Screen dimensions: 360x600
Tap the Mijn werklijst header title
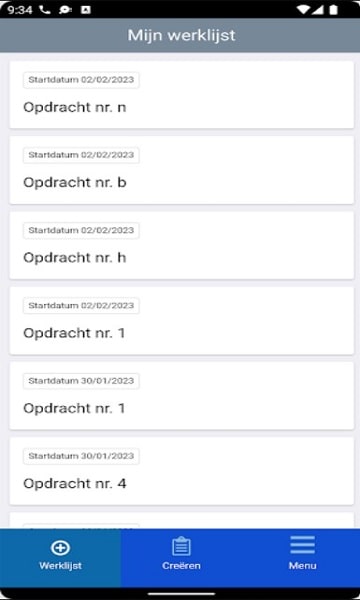tap(181, 35)
